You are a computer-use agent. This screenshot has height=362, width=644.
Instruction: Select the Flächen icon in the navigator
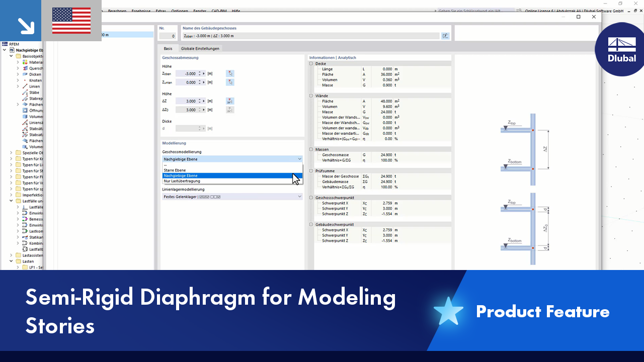point(26,105)
